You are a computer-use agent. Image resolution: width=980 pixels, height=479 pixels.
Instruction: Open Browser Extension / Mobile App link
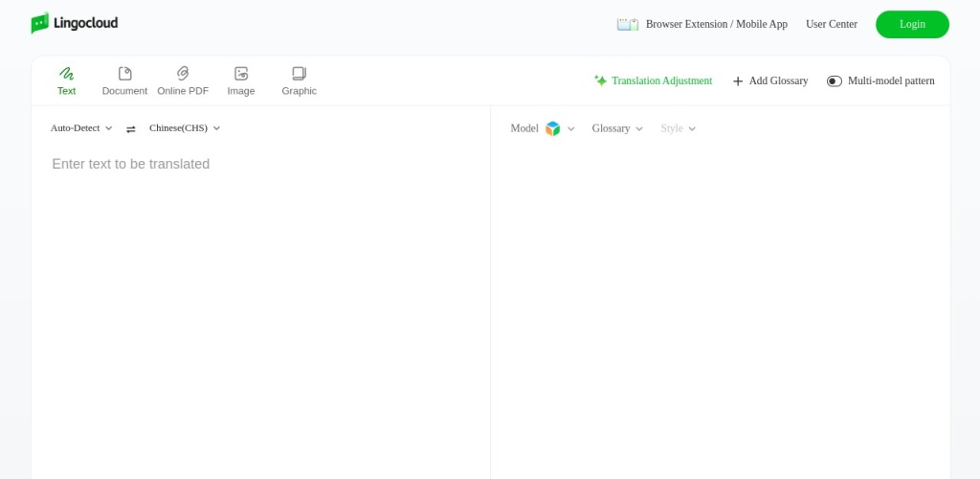pyautogui.click(x=716, y=24)
